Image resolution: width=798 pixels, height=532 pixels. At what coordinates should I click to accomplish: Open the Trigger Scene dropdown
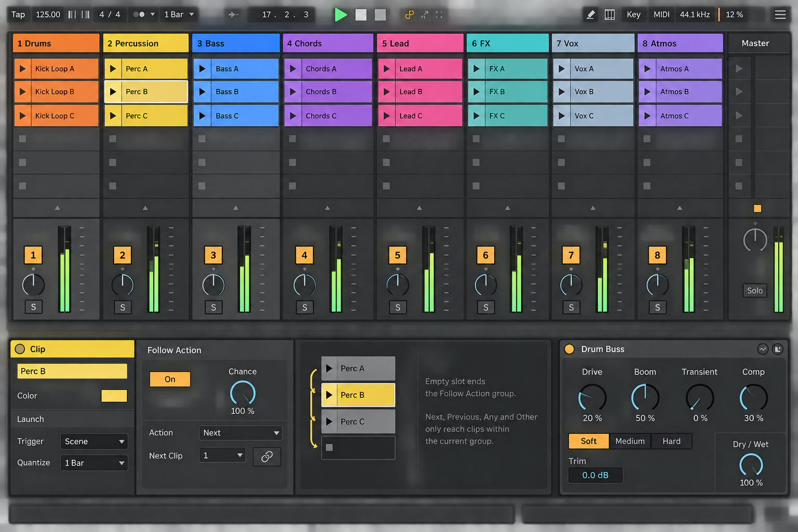[94, 442]
